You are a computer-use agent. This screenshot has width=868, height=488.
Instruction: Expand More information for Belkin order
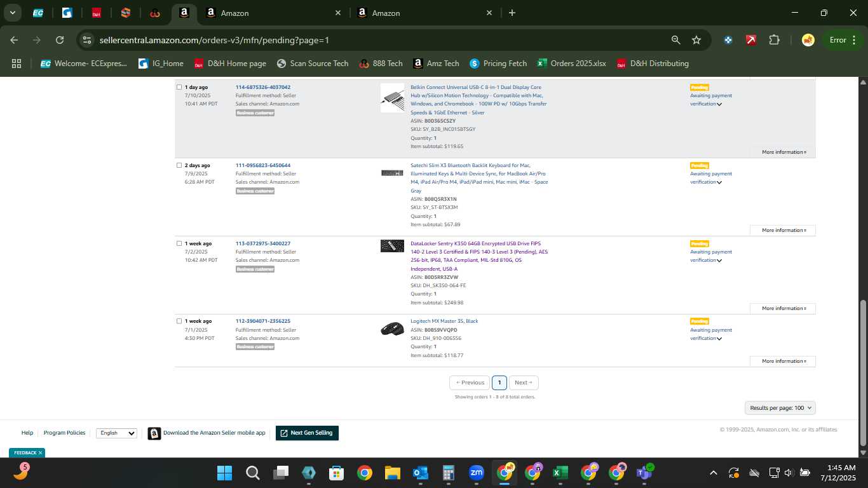pyautogui.click(x=783, y=152)
